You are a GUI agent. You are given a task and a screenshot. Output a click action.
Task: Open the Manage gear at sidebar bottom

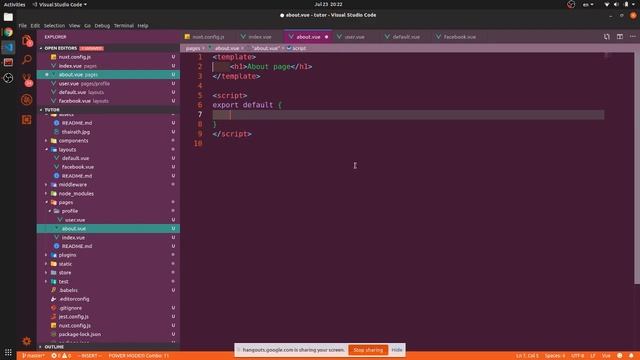click(x=27, y=341)
